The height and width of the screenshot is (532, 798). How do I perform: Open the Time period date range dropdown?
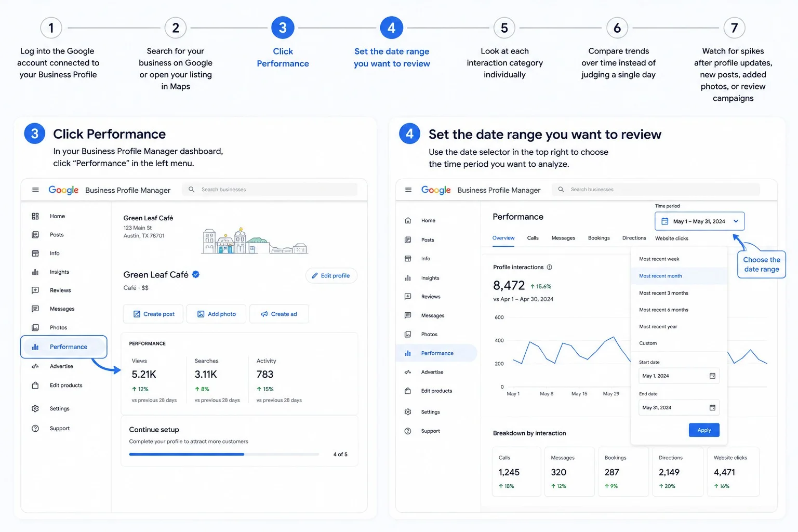(699, 221)
